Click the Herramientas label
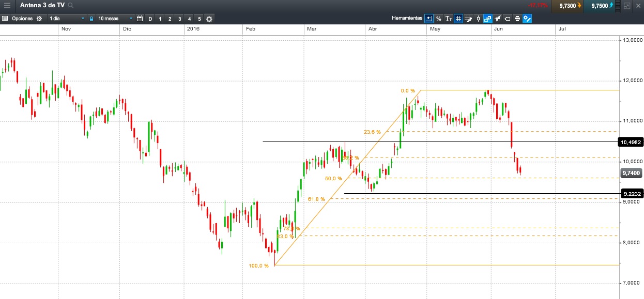The height and width of the screenshot is (299, 644). (x=407, y=19)
